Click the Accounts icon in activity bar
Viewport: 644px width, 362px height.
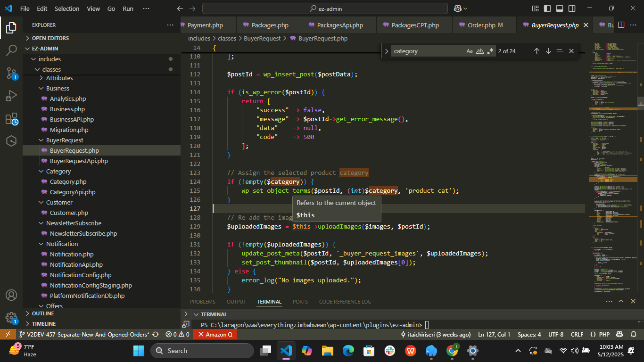[x=11, y=295]
